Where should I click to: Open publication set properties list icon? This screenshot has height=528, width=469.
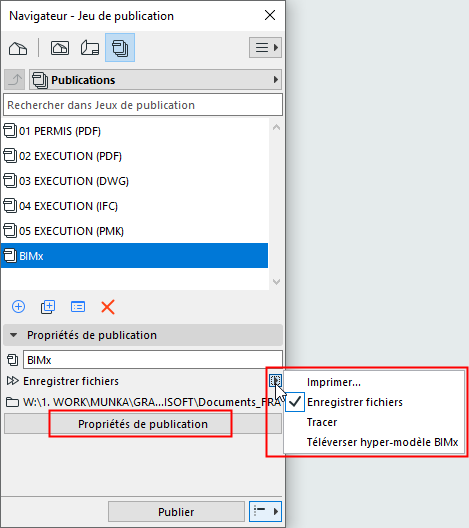click(x=78, y=307)
